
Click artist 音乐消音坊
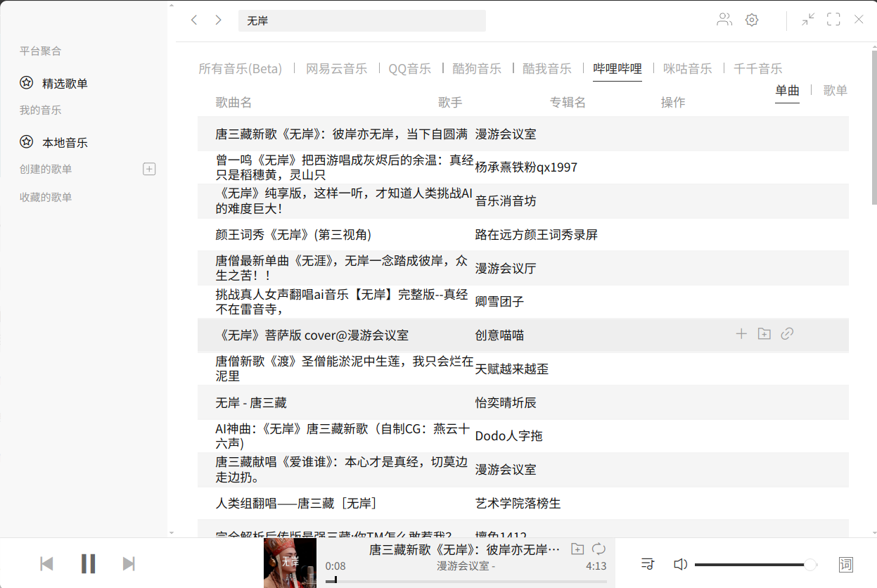click(x=506, y=201)
